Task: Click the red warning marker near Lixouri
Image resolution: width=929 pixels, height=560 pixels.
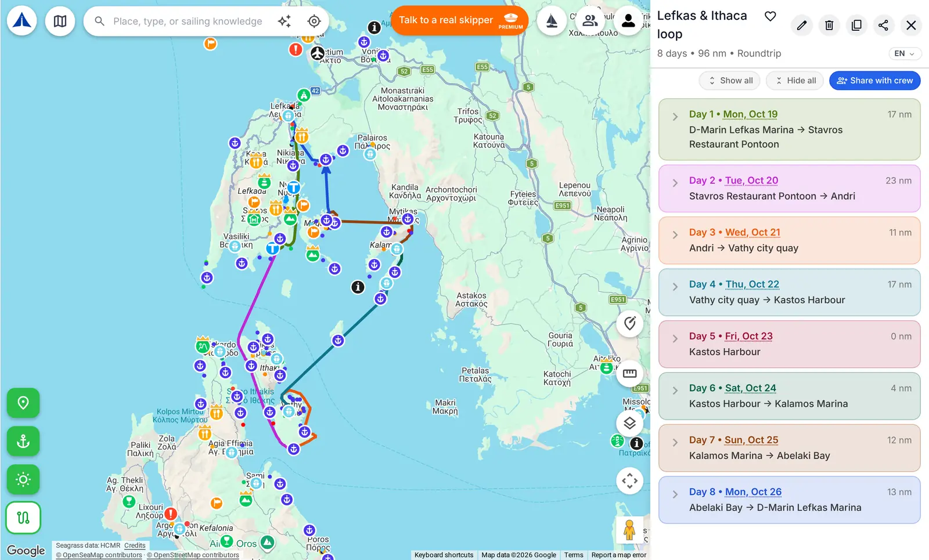Action: (171, 514)
